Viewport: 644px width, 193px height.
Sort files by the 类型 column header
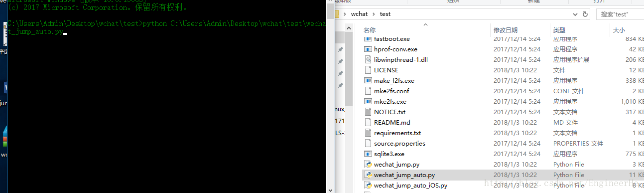[x=559, y=30]
